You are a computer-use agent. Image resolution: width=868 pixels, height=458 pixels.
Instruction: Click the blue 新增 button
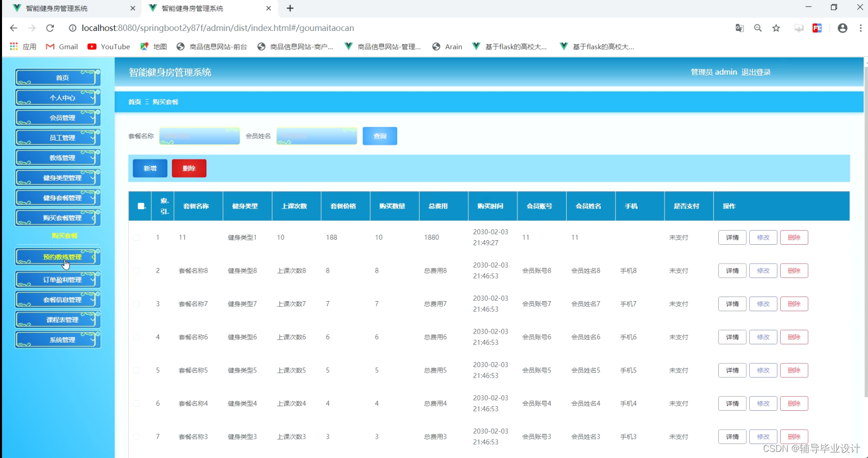click(150, 168)
